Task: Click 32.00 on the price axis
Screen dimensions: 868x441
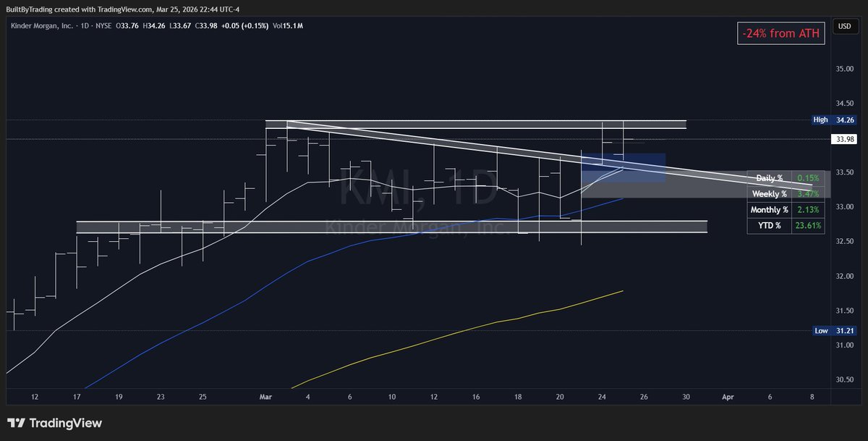Action: (844, 276)
